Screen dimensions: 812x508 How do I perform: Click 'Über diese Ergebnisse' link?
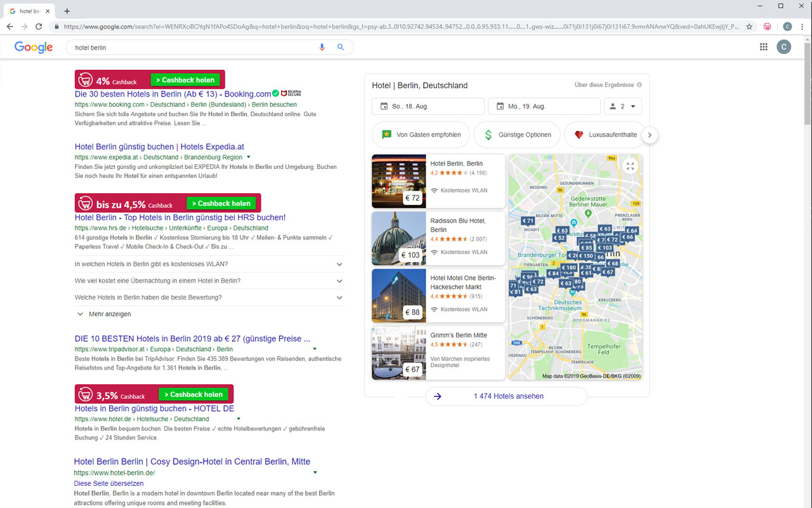pos(604,84)
